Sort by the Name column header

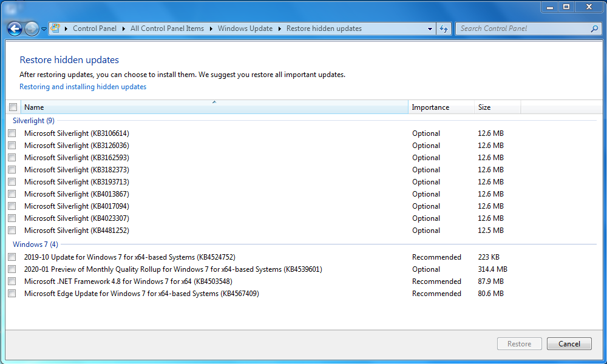214,107
